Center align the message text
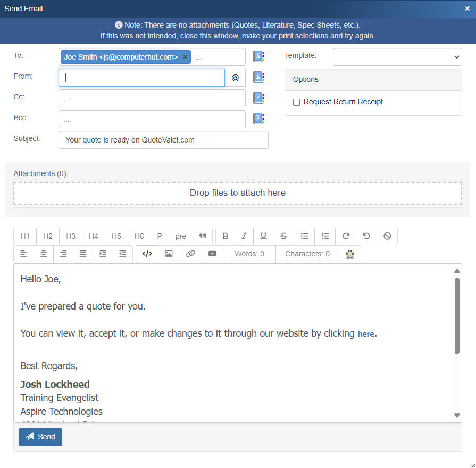 (44, 254)
